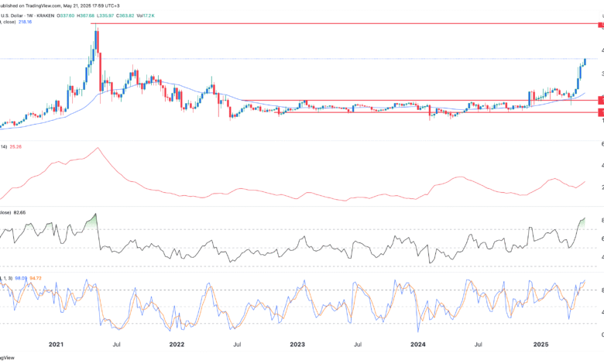The height and width of the screenshot is (364, 604).
Task: Select the dotted current-price line
Action: click(x=299, y=59)
